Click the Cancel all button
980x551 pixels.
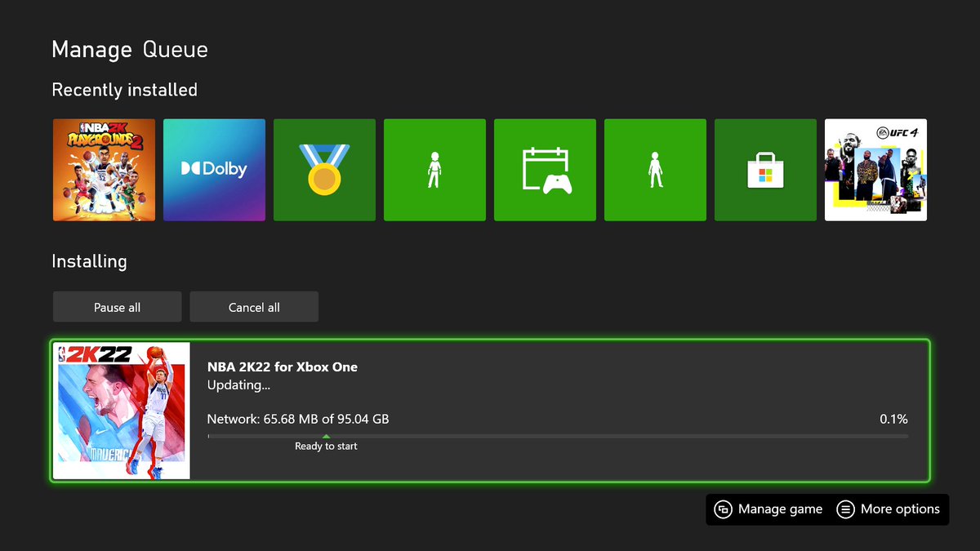click(x=254, y=307)
